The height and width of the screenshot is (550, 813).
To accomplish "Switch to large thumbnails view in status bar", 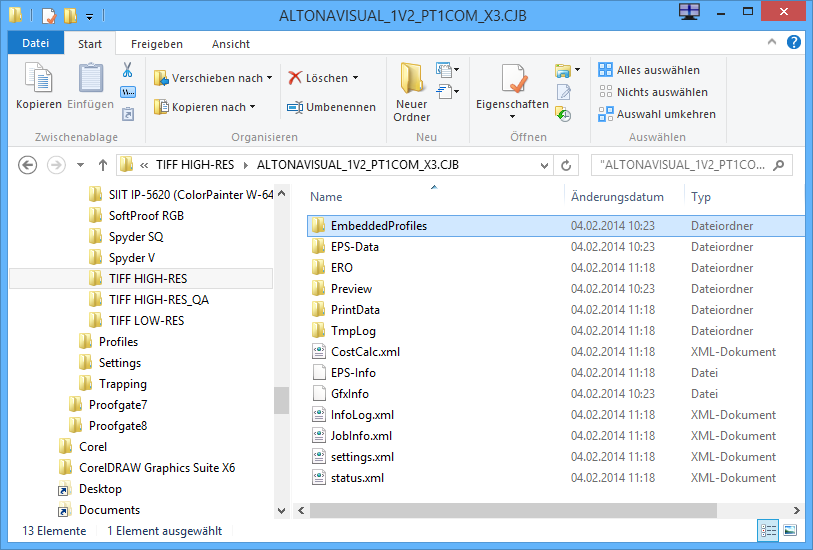I will (x=790, y=531).
